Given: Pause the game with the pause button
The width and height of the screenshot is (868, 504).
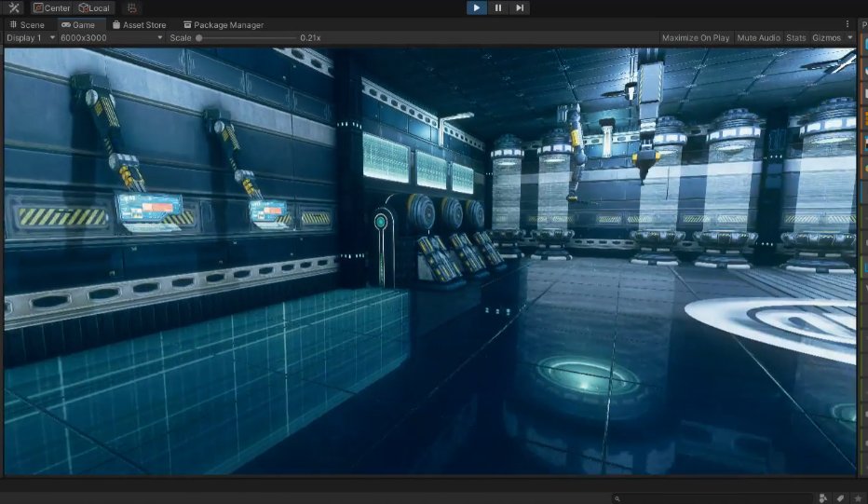Looking at the screenshot, I should [498, 7].
